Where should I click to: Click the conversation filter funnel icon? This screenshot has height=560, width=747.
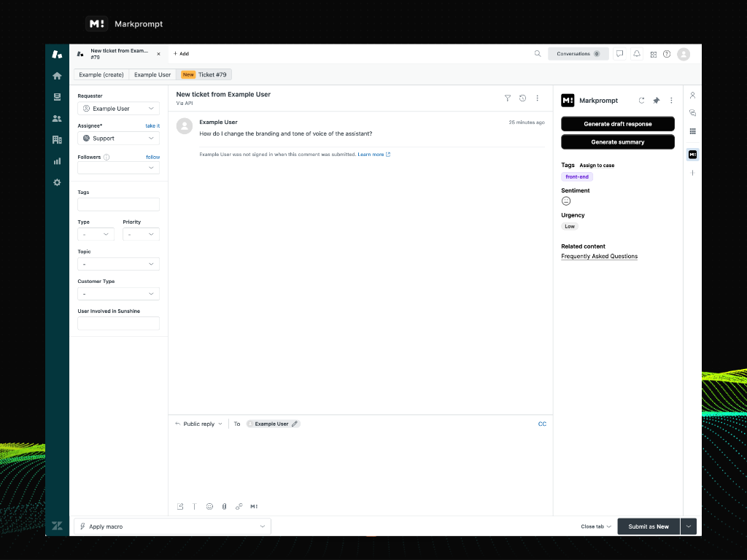508,98
